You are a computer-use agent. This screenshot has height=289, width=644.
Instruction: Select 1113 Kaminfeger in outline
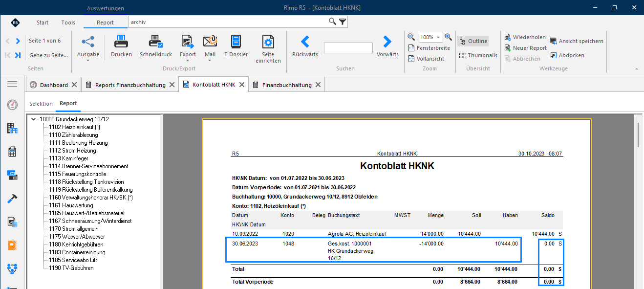pos(69,158)
